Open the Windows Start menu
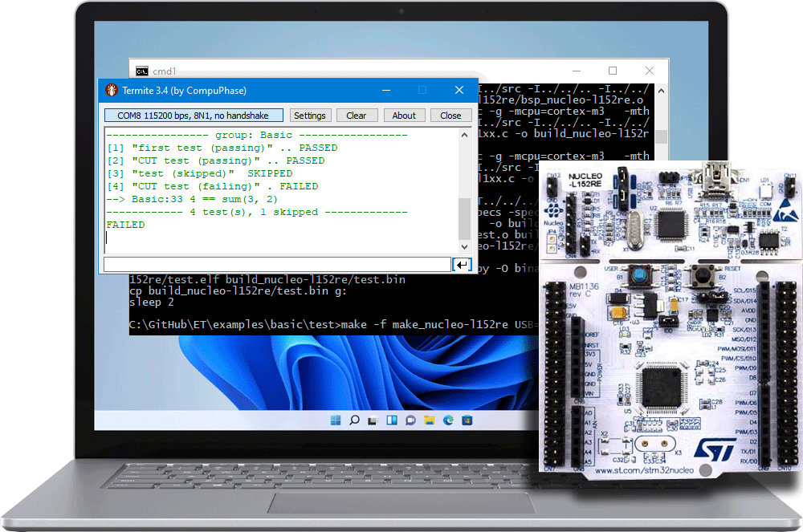803x532 pixels. tap(335, 420)
